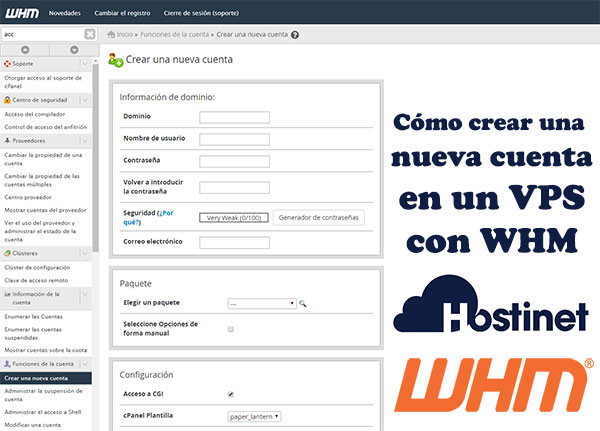This screenshot has height=431, width=600.
Task: Click Funciones de la cuenta breadcrumb link
Action: point(174,34)
